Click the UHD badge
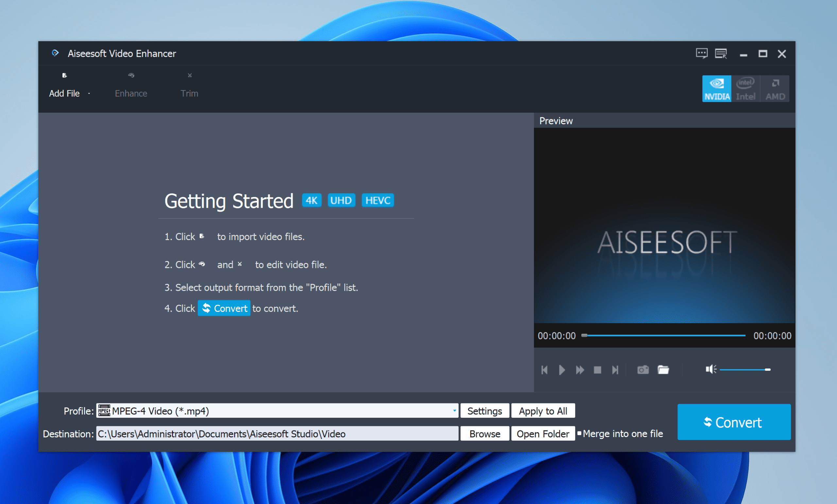The height and width of the screenshot is (504, 837). click(341, 200)
